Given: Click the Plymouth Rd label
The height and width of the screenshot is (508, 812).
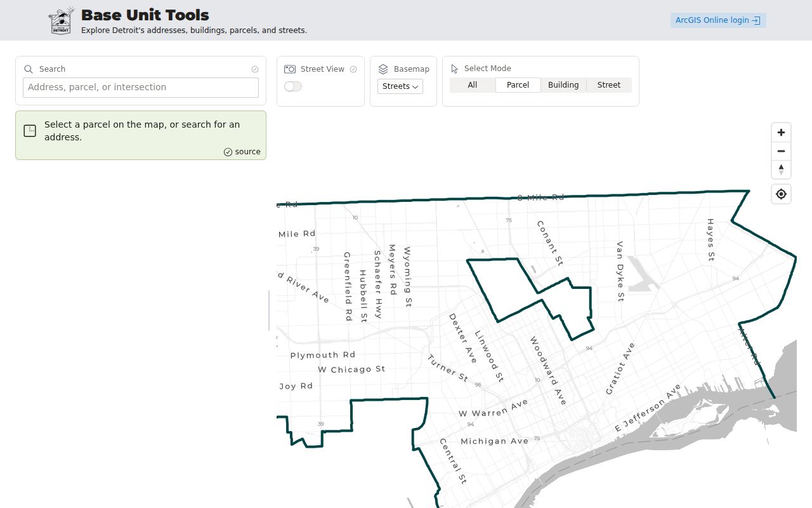Looking at the screenshot, I should tap(323, 355).
